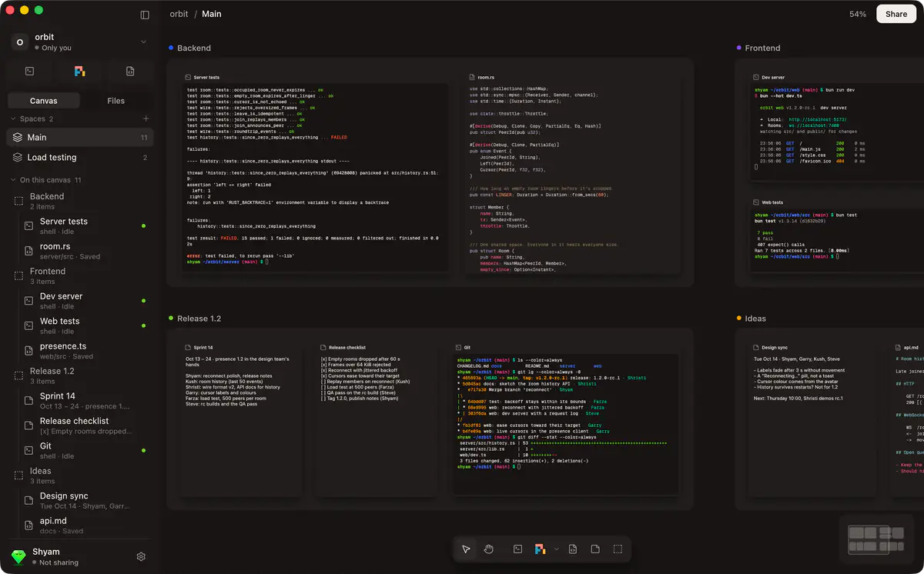This screenshot has width=924, height=574.
Task: Add a note from the bottom toolbar
Action: (595, 549)
